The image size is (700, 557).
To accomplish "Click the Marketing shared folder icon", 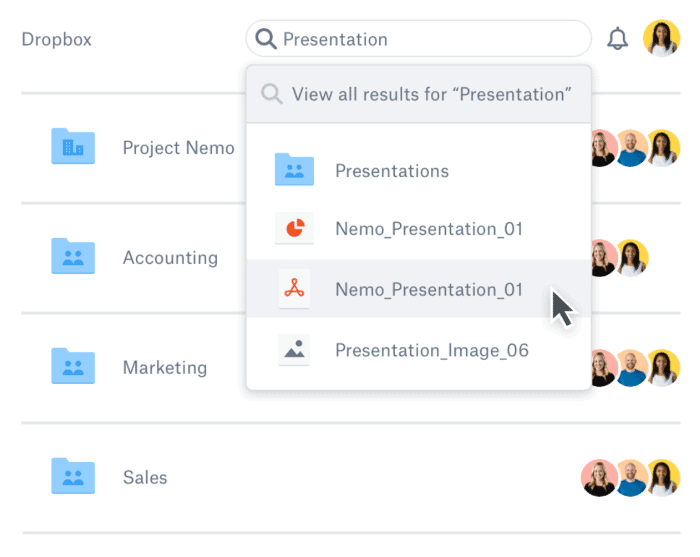I will coord(73,366).
